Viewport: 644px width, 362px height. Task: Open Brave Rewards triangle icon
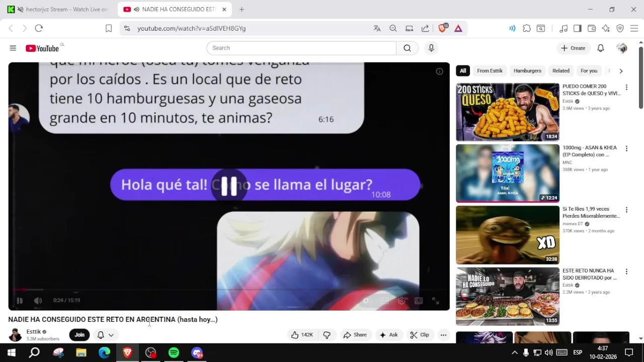(x=458, y=28)
